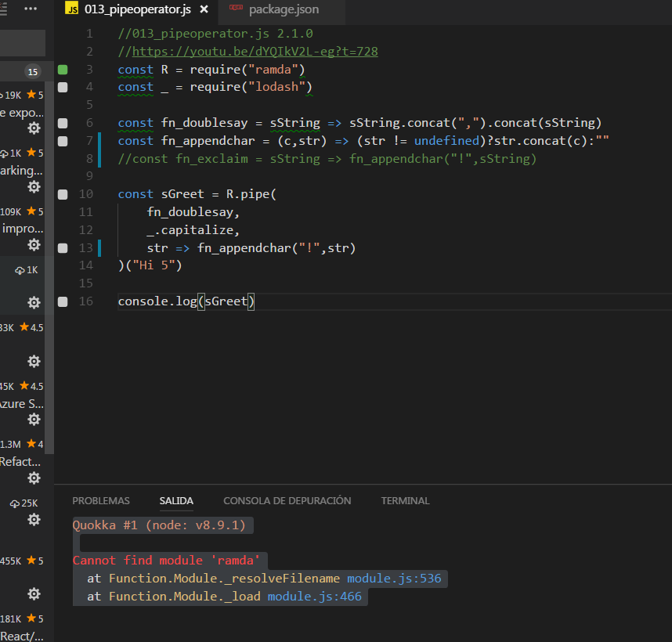Open the TERMINAL panel tab

point(405,500)
